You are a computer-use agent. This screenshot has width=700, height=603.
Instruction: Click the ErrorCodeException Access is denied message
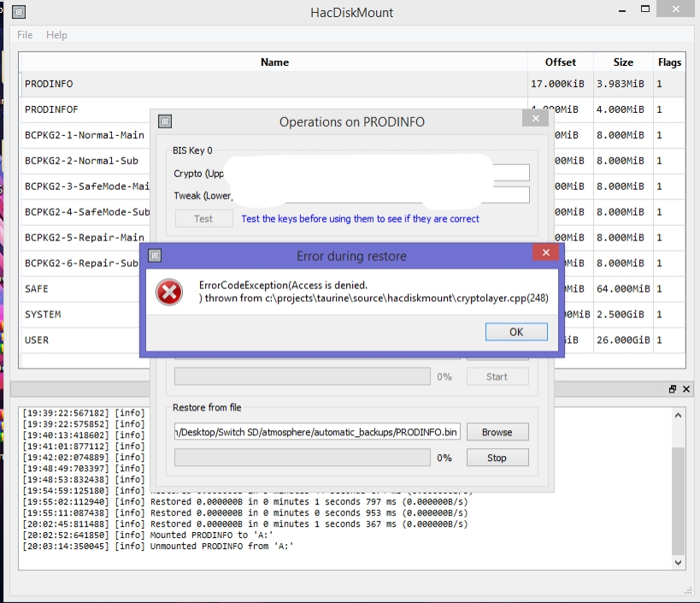click(374, 292)
